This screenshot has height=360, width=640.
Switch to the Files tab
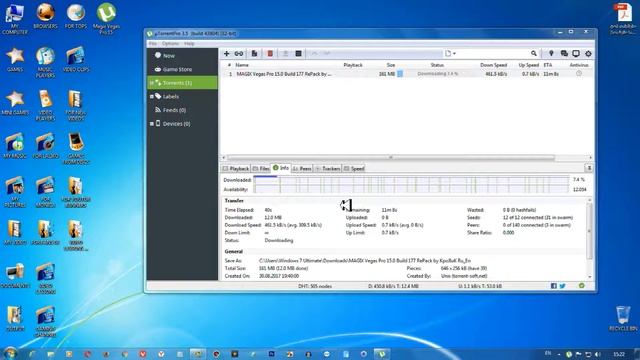click(261, 169)
